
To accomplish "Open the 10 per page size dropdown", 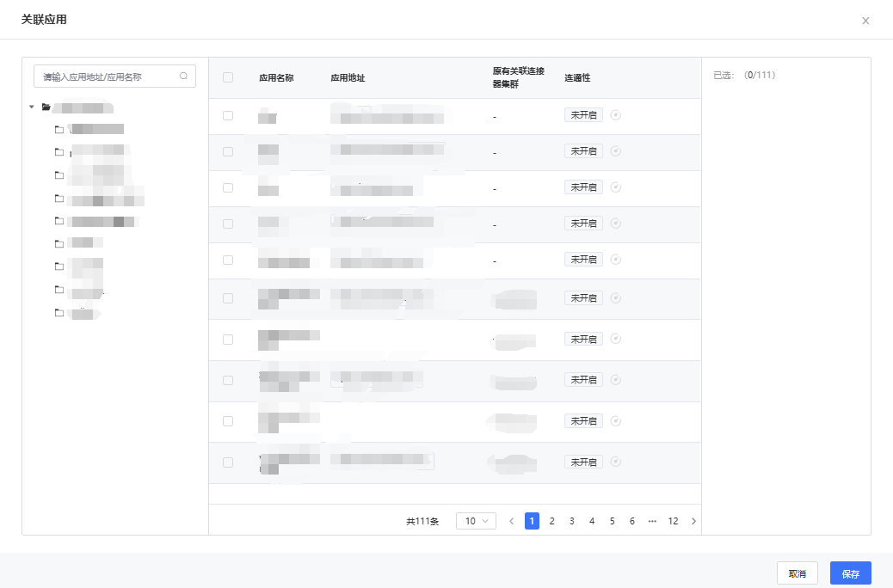I will pos(476,521).
